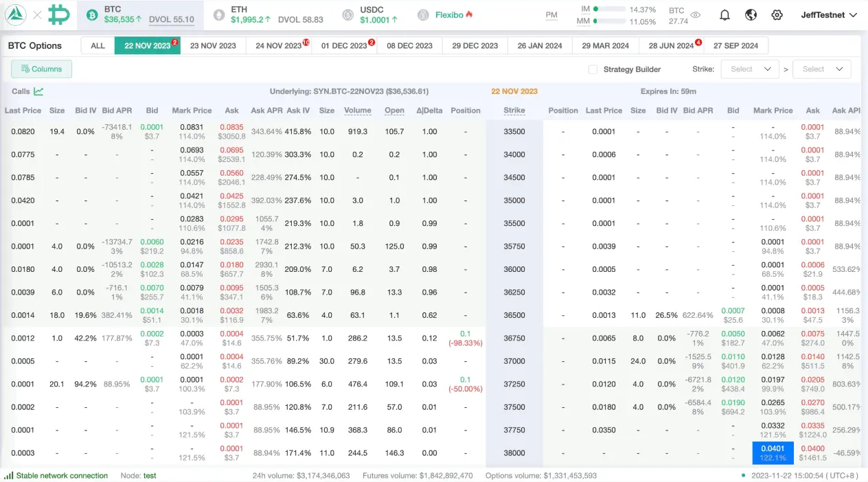Screen dimensions: 868x482
Task: Click the platform logo in the top-left corner
Action: pos(14,14)
